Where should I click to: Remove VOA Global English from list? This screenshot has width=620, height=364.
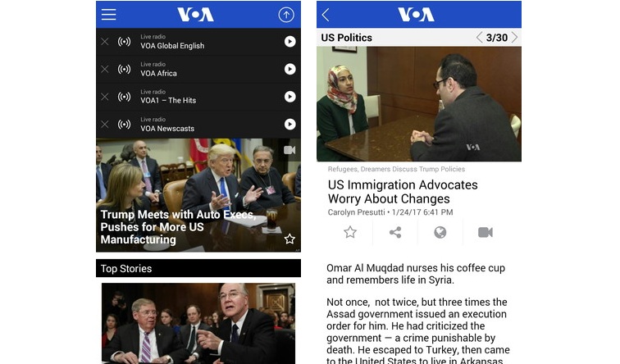pyautogui.click(x=105, y=42)
